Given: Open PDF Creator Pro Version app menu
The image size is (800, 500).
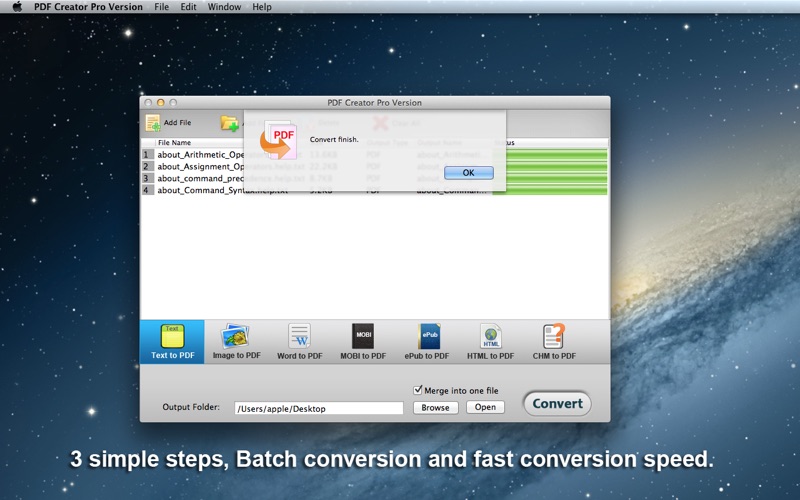Looking at the screenshot, I should point(88,7).
